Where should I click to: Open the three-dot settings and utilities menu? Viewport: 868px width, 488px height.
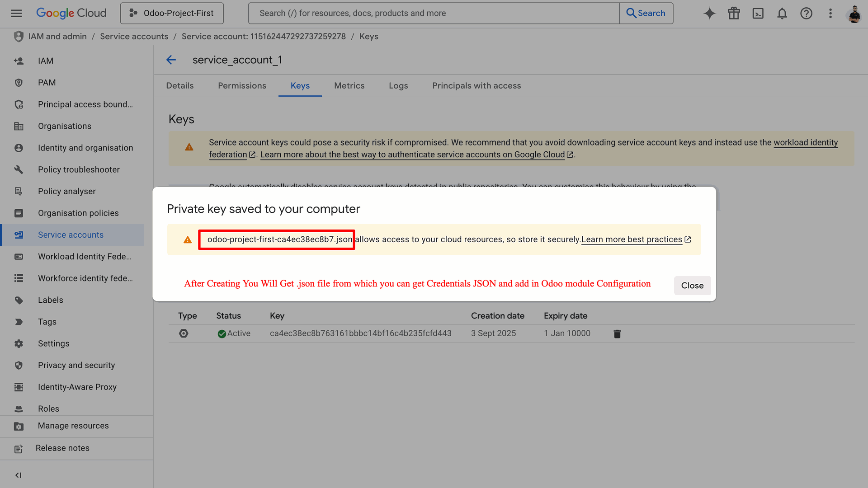830,13
